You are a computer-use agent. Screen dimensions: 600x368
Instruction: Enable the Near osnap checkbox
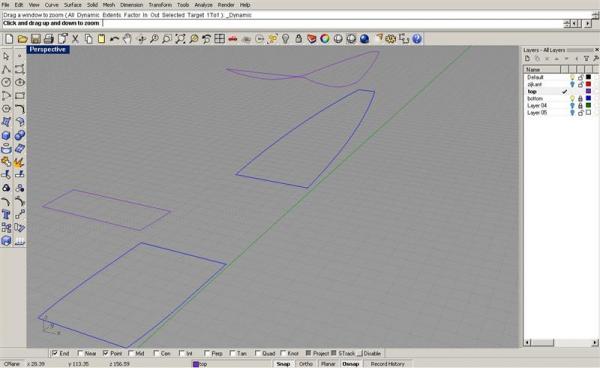click(x=81, y=353)
